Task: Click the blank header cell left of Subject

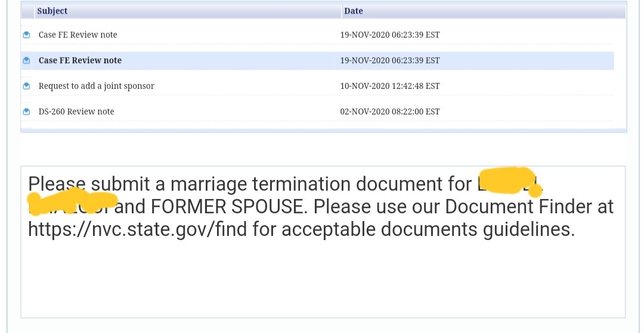Action: click(x=28, y=11)
